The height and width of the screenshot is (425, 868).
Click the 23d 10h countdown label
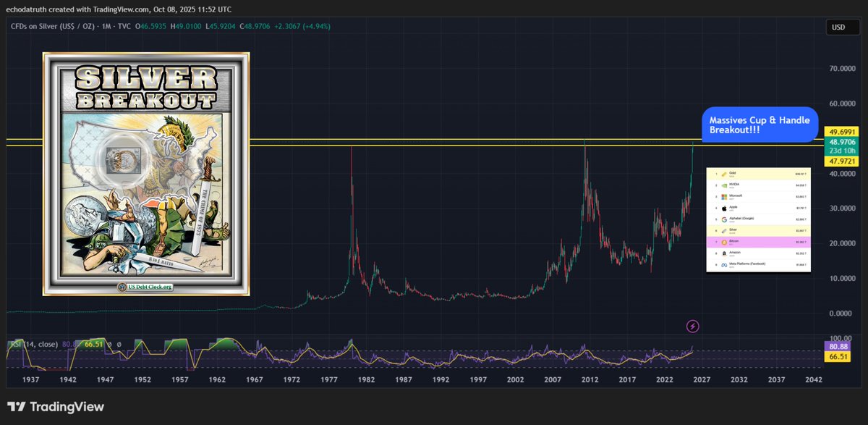tap(840, 151)
